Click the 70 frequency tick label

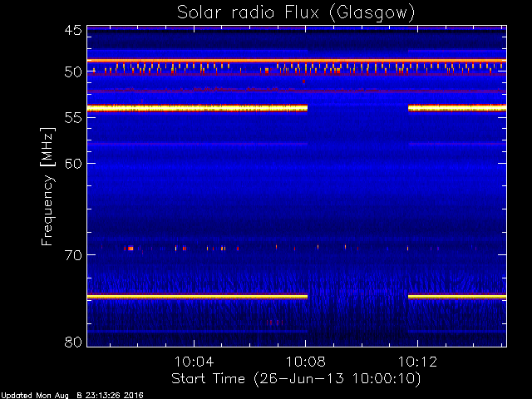73,255
